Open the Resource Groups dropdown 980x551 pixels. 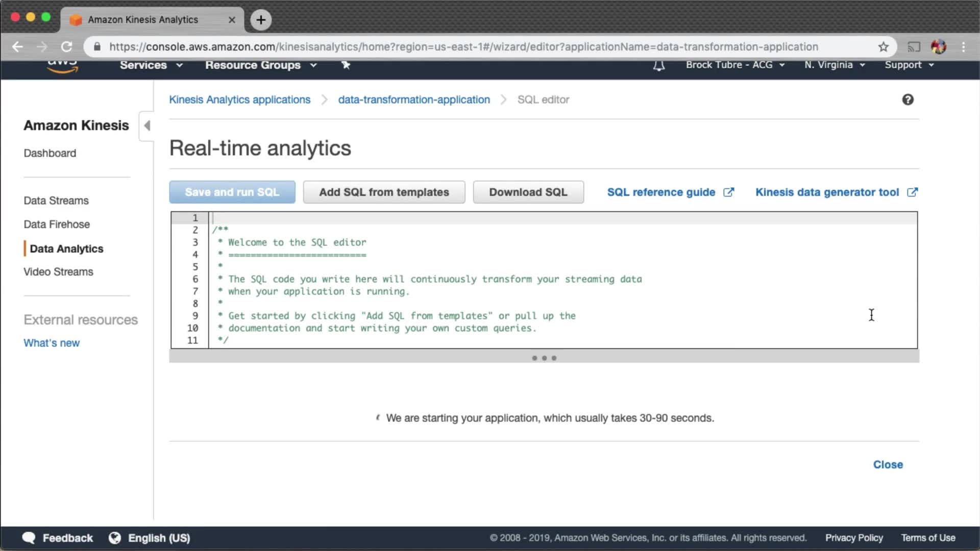coord(261,65)
